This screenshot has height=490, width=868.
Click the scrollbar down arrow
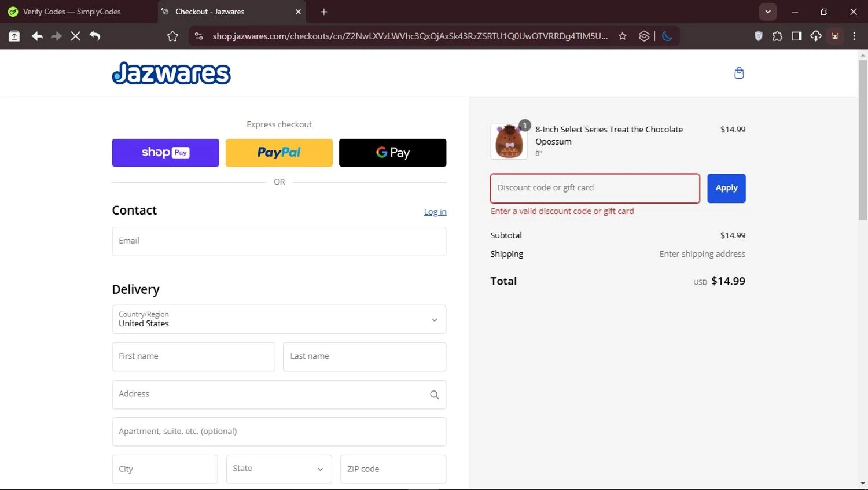pos(863,483)
